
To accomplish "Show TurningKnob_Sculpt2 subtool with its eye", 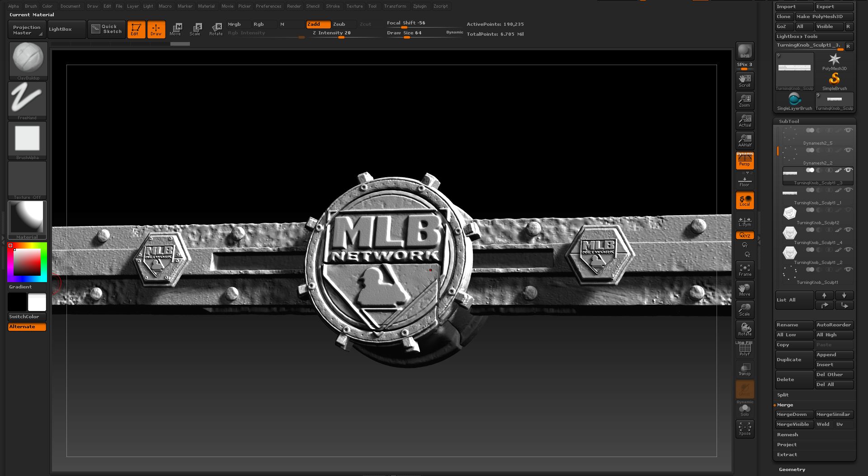I will 848,210.
